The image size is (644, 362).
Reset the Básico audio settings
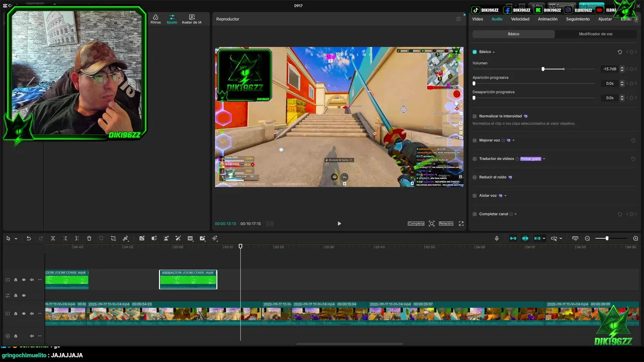pos(620,52)
